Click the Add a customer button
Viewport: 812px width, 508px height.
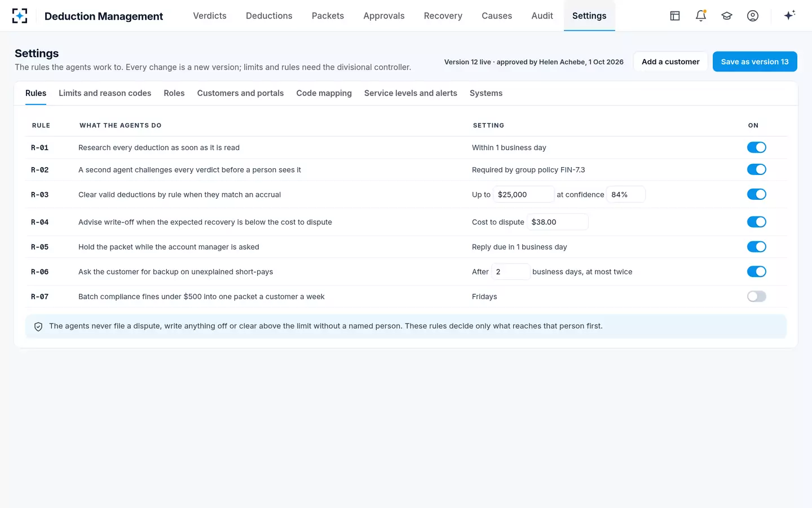coord(670,62)
